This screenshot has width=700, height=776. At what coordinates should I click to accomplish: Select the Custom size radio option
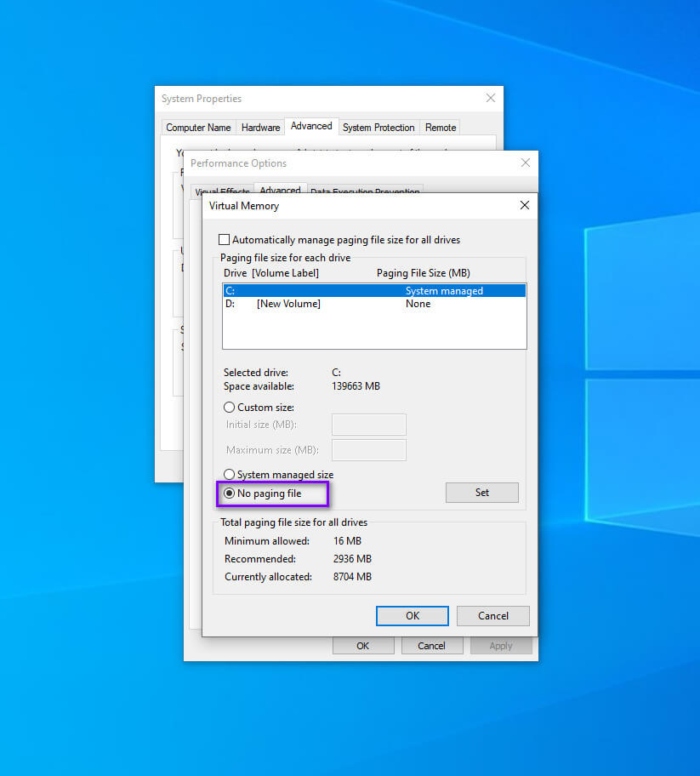tap(229, 408)
